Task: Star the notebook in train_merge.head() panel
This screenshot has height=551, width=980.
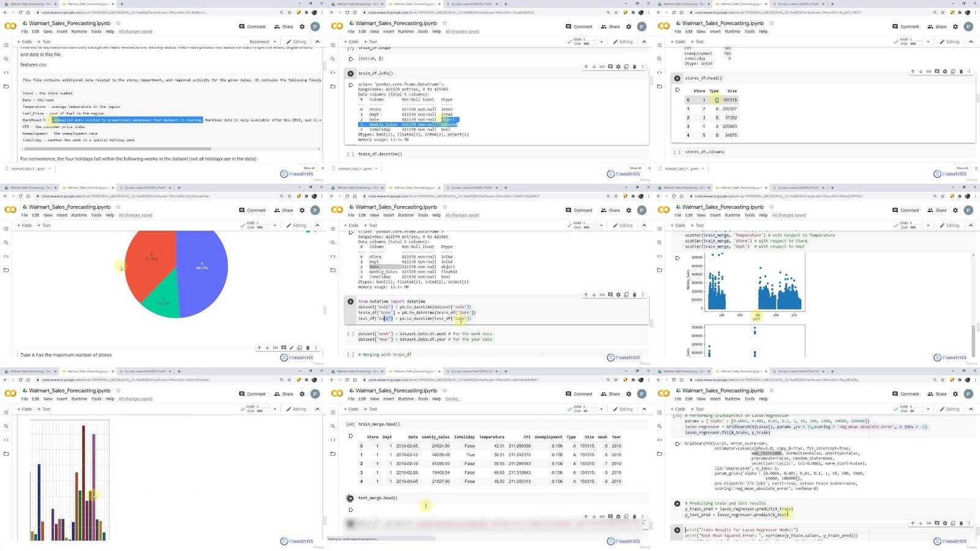Action: [445, 390]
